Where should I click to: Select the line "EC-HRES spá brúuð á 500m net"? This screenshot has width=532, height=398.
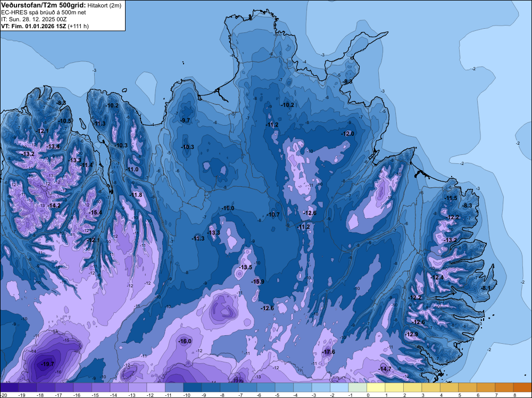tap(44, 13)
